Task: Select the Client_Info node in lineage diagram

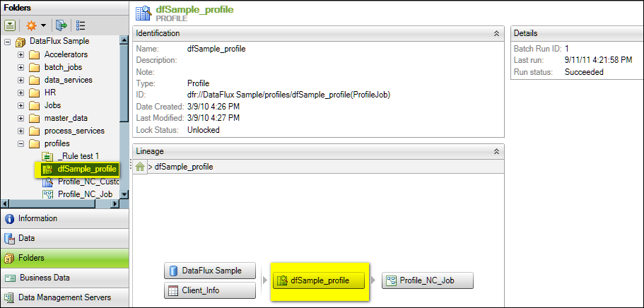Action: click(209, 290)
